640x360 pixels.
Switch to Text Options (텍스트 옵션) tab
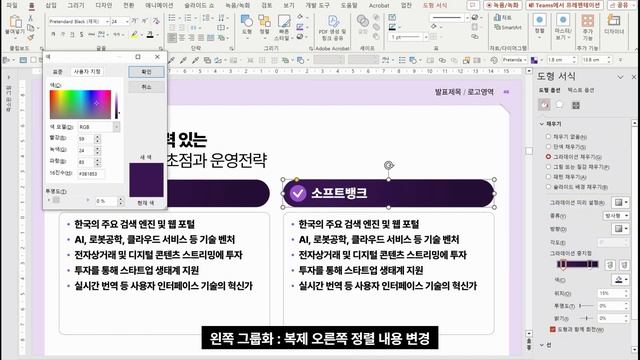pos(581,90)
